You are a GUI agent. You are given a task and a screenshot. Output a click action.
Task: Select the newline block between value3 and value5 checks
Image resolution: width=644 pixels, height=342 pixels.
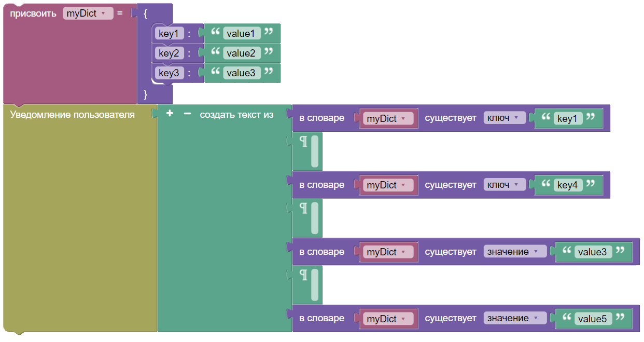pos(307,285)
